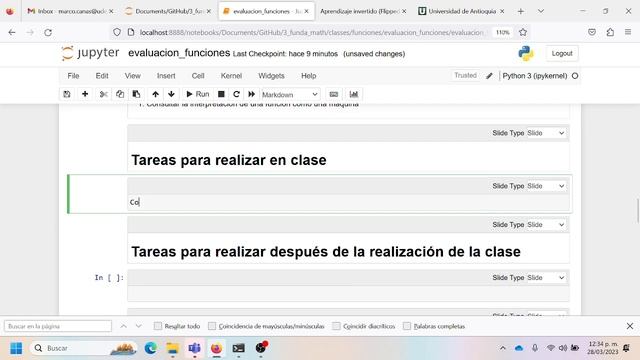Viewport: 640px width, 360px height.
Task: Open the Edit menu
Action: click(x=102, y=76)
